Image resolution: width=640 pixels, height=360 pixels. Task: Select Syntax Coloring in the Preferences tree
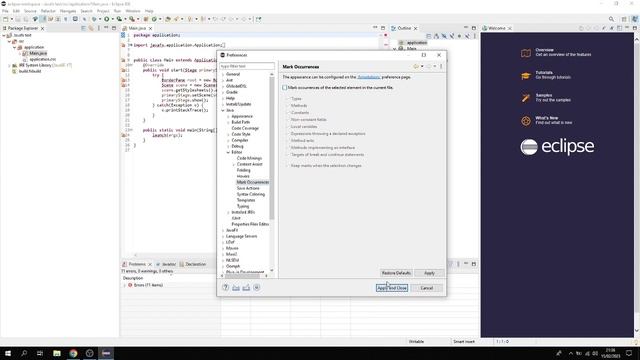[251, 194]
